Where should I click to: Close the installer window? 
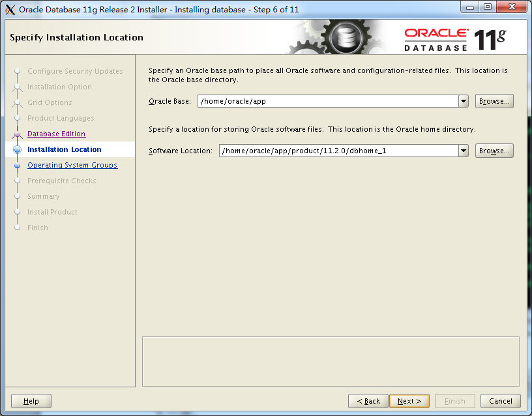pos(512,7)
